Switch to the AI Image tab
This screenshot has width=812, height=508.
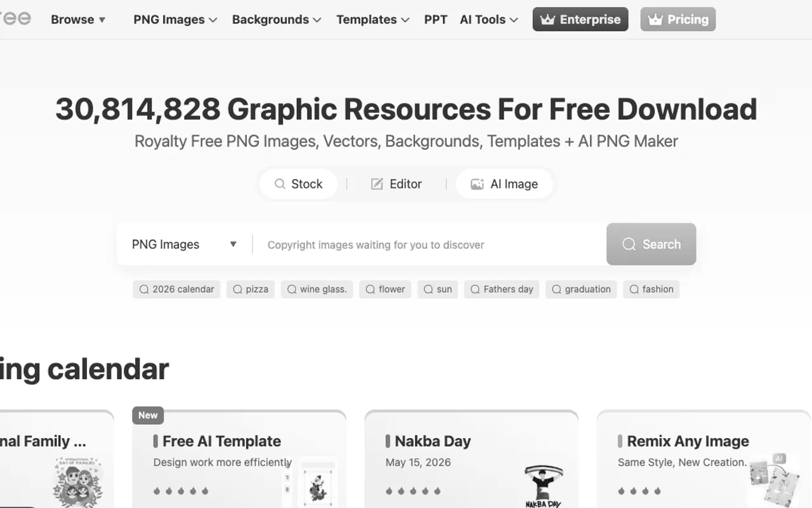[x=504, y=184]
